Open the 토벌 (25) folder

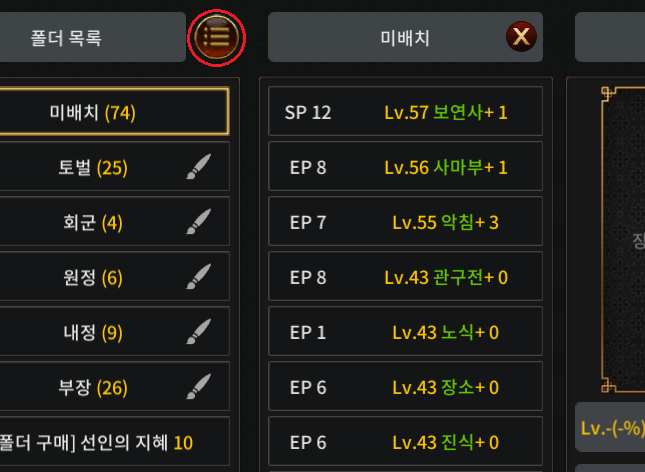point(114,166)
